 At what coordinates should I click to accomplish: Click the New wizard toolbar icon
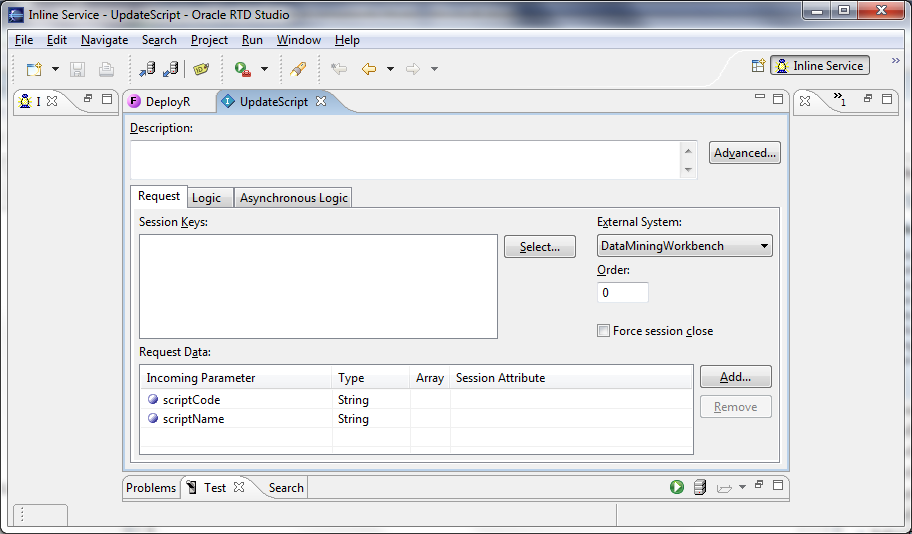(x=34, y=69)
